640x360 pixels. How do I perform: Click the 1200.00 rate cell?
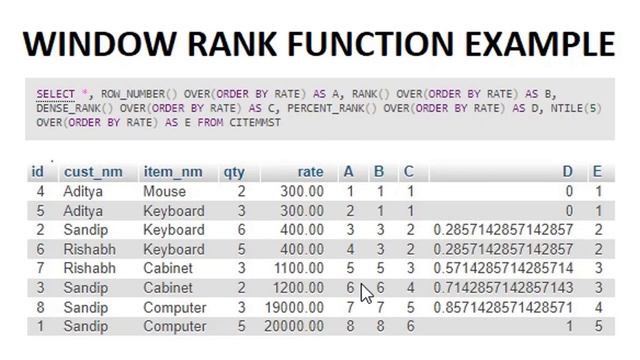(x=298, y=288)
